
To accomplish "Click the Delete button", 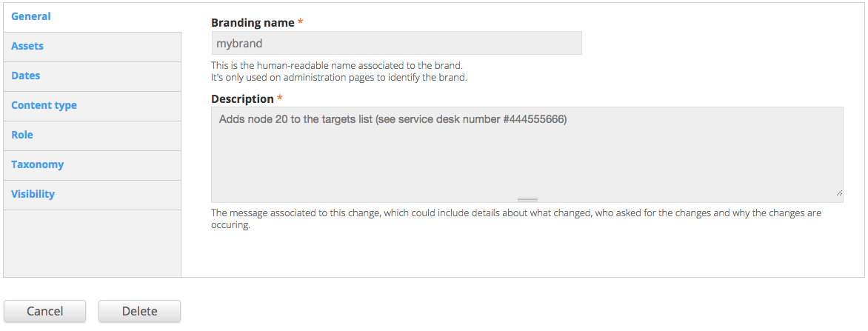I will [x=139, y=311].
